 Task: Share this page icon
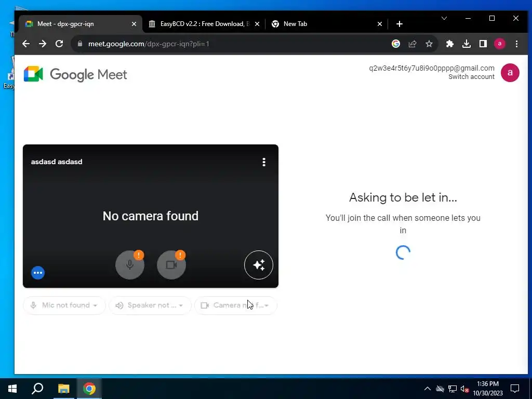coord(413,44)
